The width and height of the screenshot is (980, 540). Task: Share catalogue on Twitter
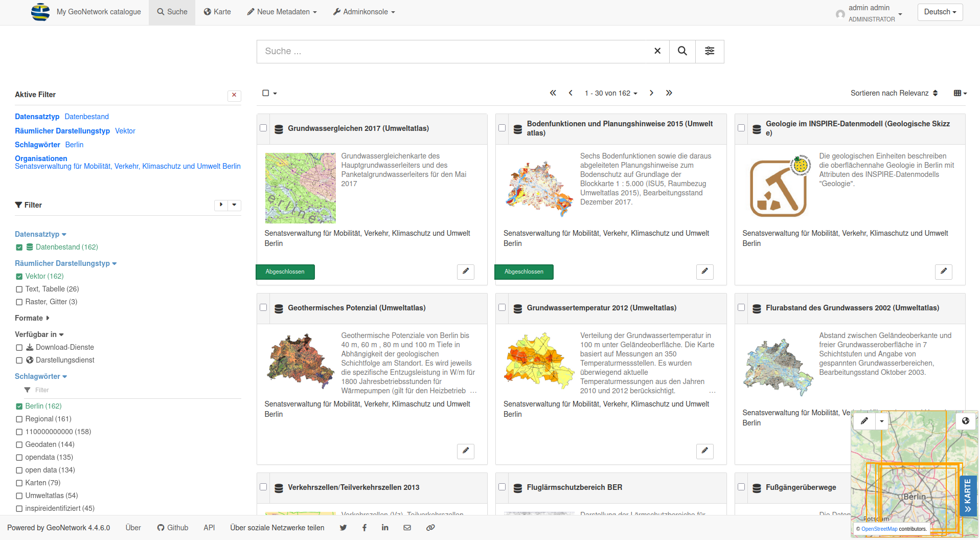pos(343,528)
